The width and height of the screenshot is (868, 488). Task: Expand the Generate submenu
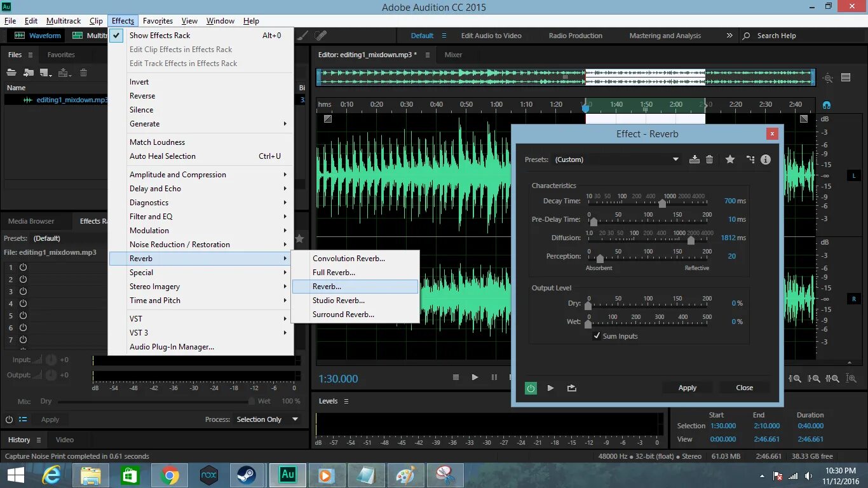[x=201, y=124]
